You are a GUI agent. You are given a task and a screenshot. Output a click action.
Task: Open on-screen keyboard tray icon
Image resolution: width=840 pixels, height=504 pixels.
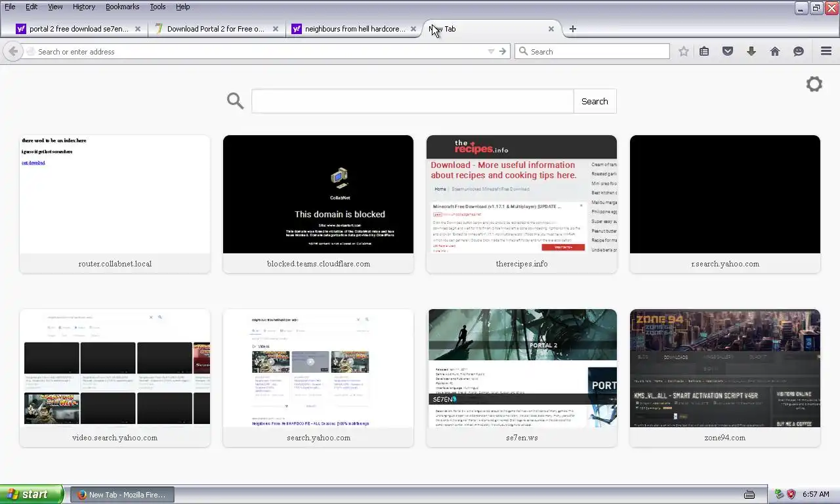coord(749,494)
